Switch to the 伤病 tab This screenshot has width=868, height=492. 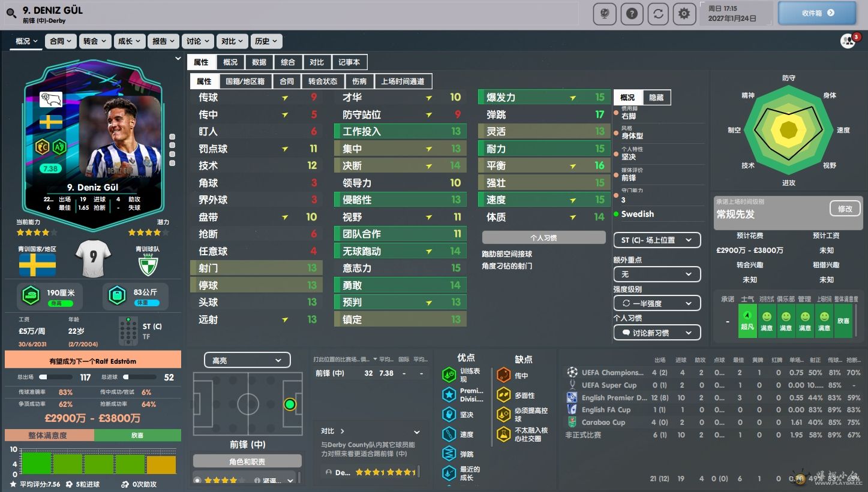pyautogui.click(x=359, y=81)
